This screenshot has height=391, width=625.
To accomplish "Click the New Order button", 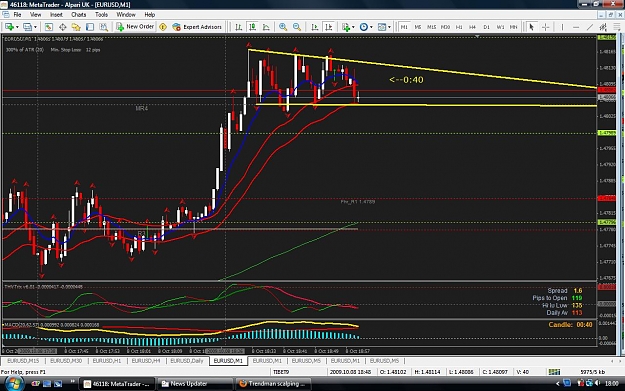I will pyautogui.click(x=135, y=27).
